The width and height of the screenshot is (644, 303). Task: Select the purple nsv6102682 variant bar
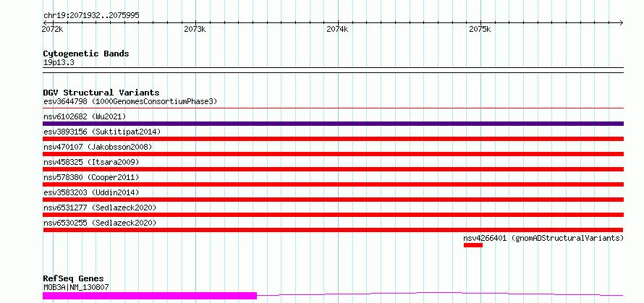tap(333, 124)
